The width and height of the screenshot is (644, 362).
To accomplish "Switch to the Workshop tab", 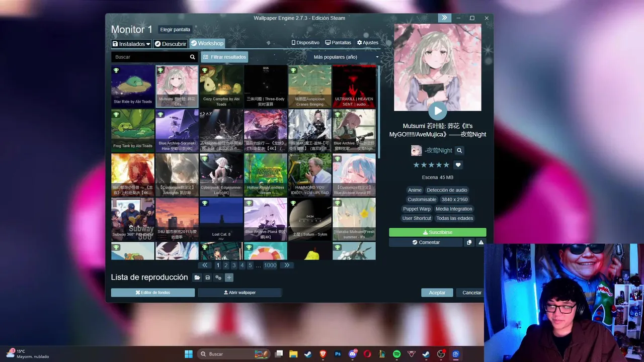I will pos(207,43).
